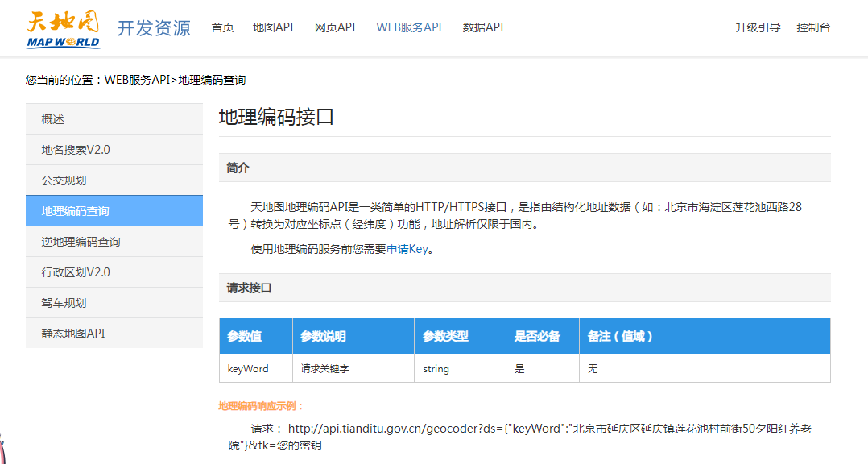The width and height of the screenshot is (868, 464).
Task: Select 静态地图API in the sidebar
Action: pos(114,333)
